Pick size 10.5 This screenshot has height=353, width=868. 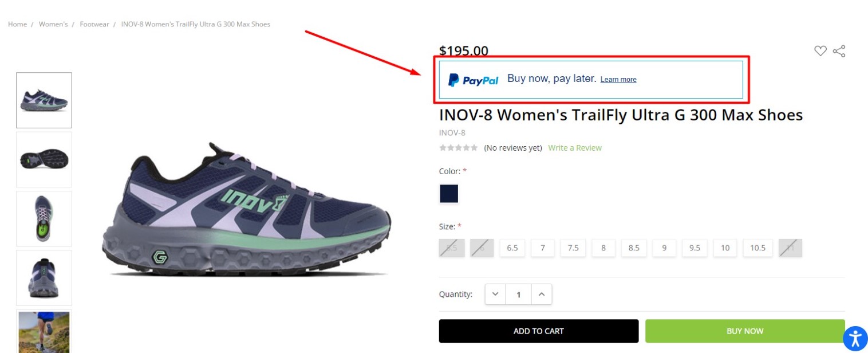point(757,248)
